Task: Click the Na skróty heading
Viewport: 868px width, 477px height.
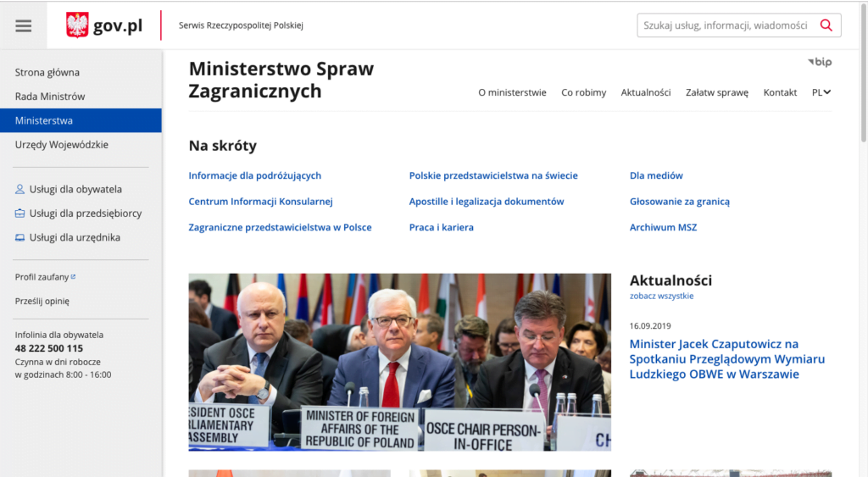Action: pyautogui.click(x=223, y=146)
